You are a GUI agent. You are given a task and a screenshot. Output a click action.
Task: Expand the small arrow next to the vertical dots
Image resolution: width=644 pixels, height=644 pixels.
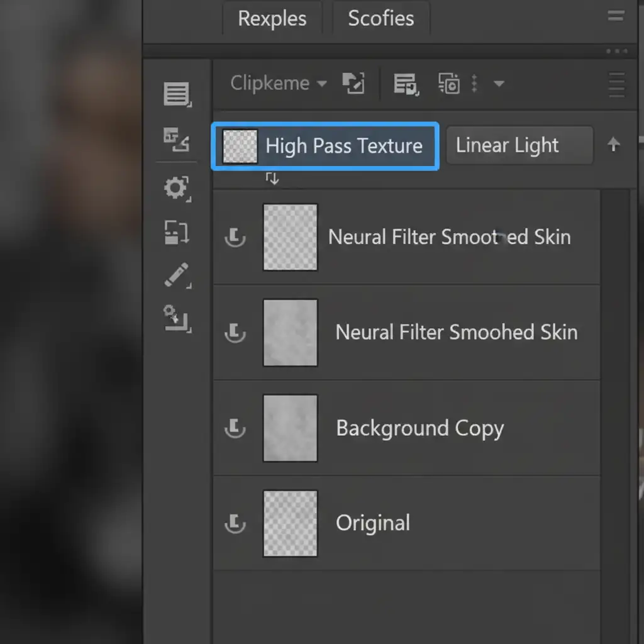pos(499,84)
